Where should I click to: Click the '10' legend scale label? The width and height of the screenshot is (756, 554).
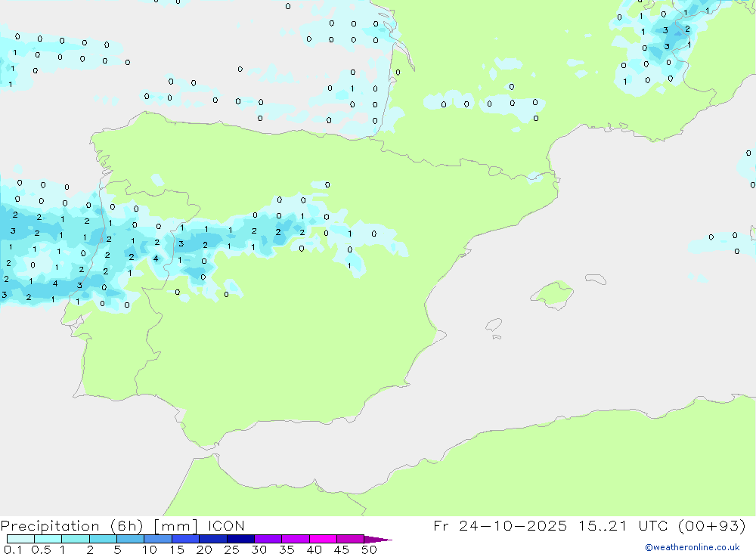(150, 549)
